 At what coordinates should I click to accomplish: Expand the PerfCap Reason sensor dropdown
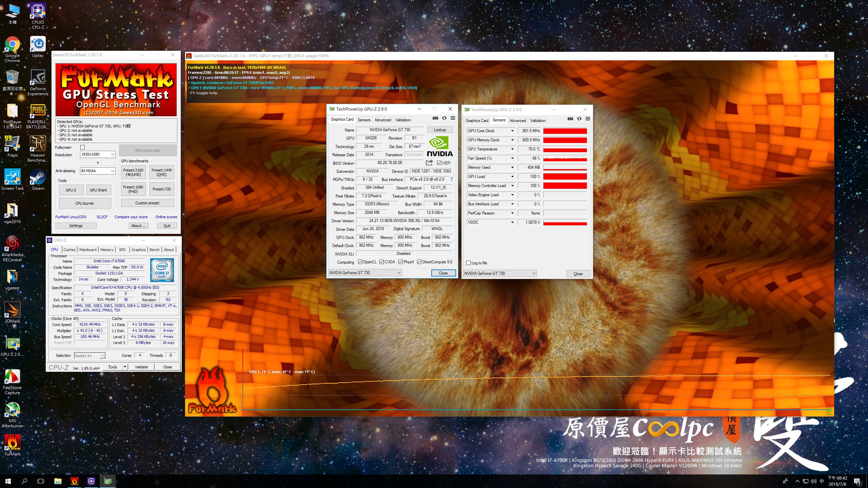click(512, 213)
